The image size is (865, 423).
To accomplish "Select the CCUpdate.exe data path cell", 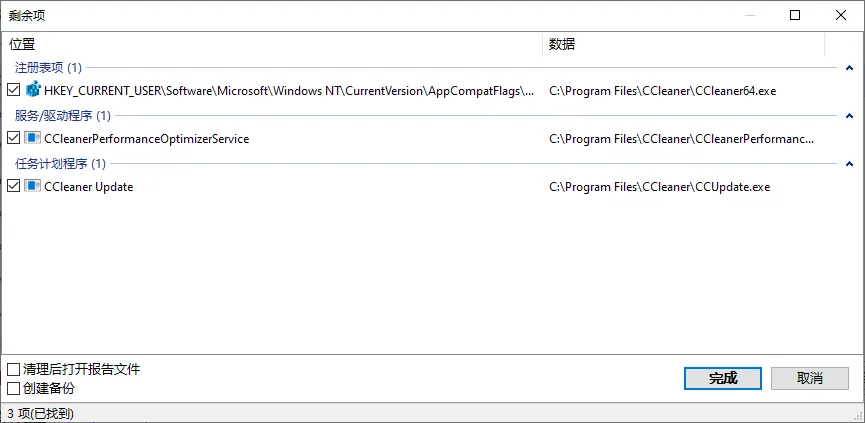I will 659,187.
